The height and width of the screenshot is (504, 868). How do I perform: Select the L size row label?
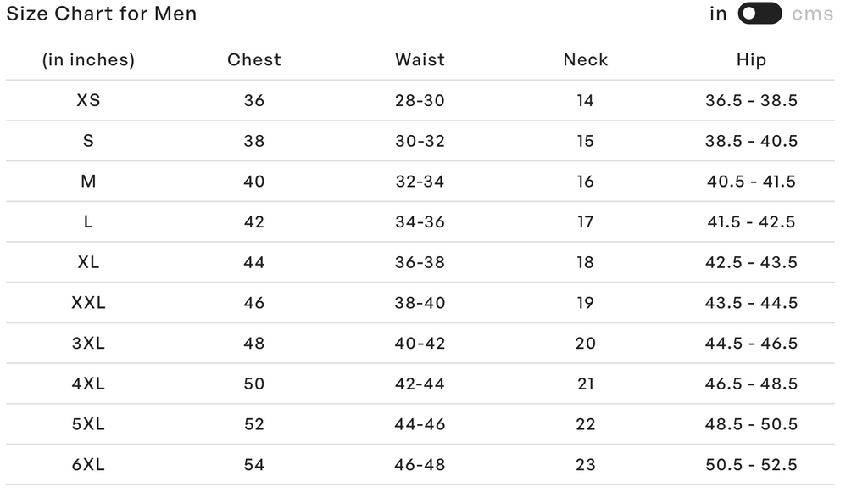(88, 221)
